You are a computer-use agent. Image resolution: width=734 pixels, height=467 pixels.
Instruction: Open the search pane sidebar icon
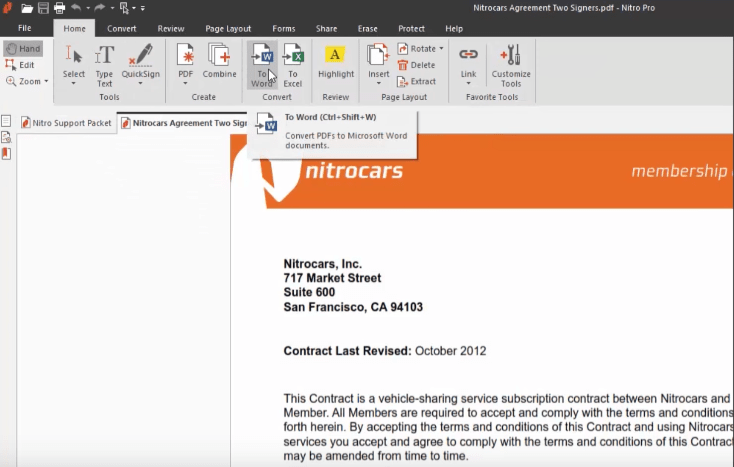pyautogui.click(x=6, y=138)
